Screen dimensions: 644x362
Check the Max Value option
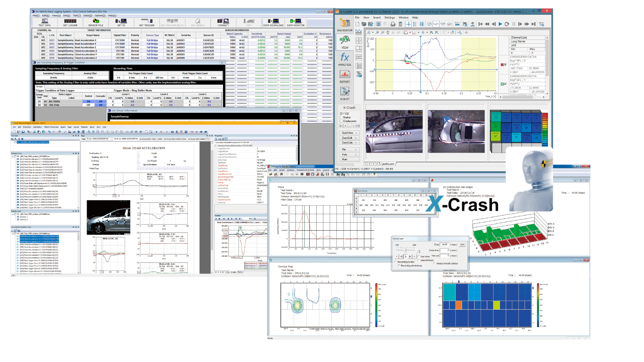[419, 256]
